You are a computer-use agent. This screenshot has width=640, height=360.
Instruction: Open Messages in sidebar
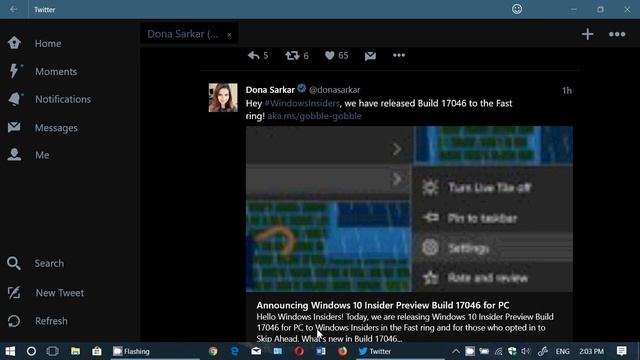[56, 128]
